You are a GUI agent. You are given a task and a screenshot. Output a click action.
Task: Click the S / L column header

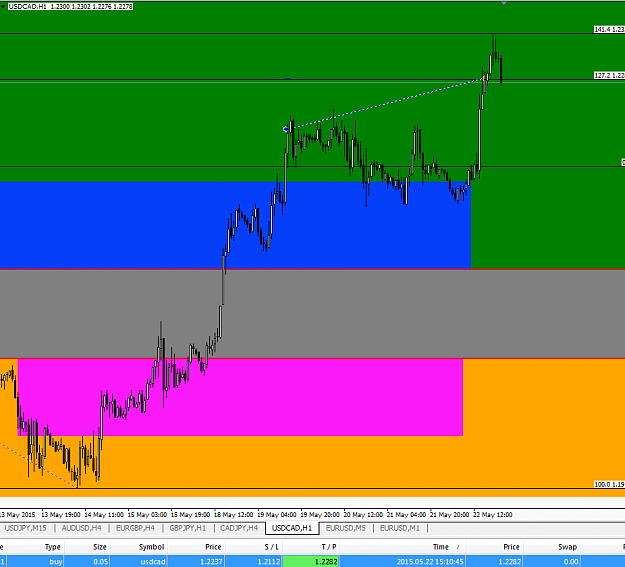coord(271,547)
